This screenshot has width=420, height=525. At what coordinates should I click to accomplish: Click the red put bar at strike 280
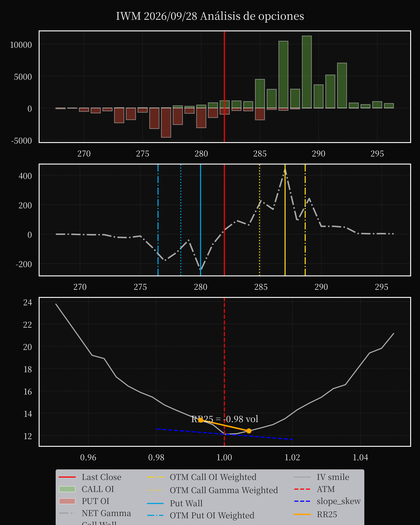click(x=201, y=118)
